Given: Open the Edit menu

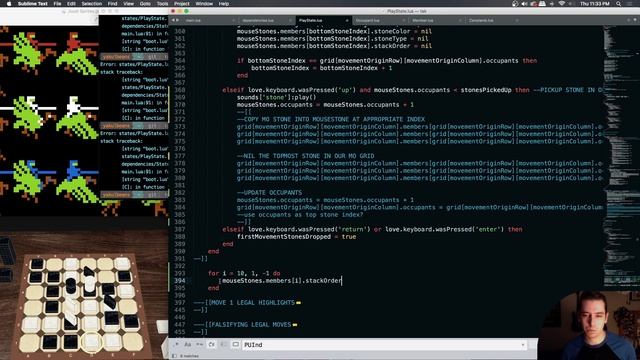Looking at the screenshot, I should [x=71, y=4].
